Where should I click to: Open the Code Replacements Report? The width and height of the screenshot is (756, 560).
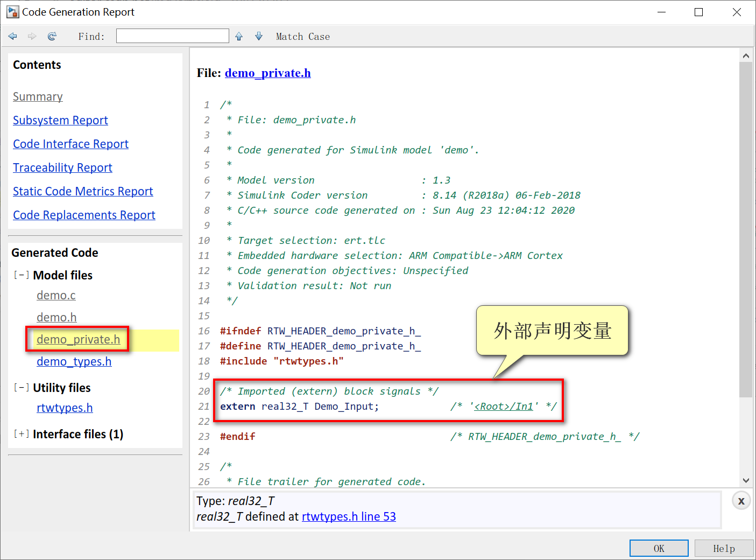pyautogui.click(x=84, y=215)
